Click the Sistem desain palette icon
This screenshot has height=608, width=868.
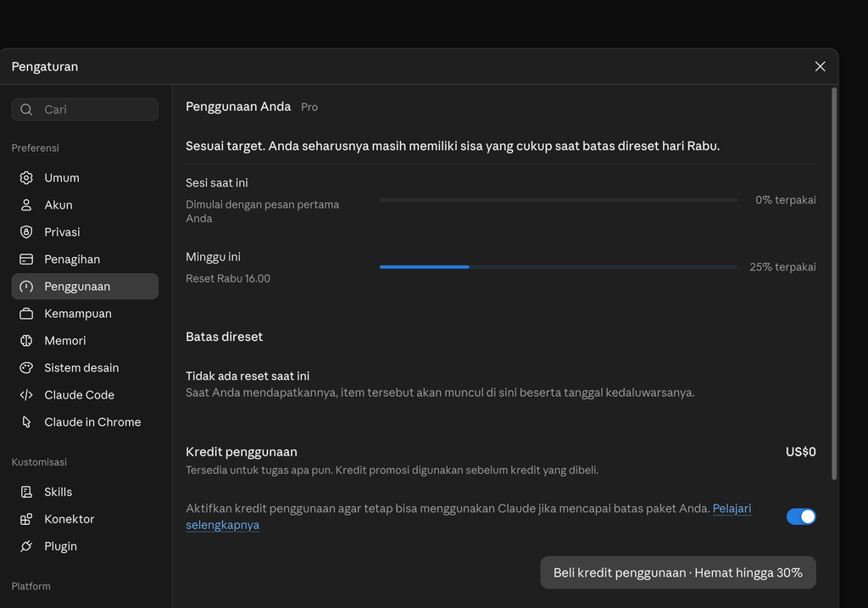coord(26,368)
